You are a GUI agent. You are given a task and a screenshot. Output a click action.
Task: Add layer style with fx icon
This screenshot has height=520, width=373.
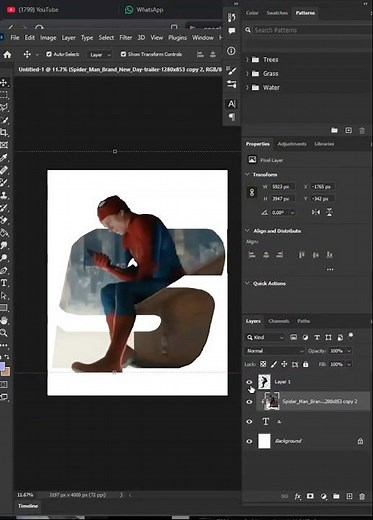click(297, 496)
